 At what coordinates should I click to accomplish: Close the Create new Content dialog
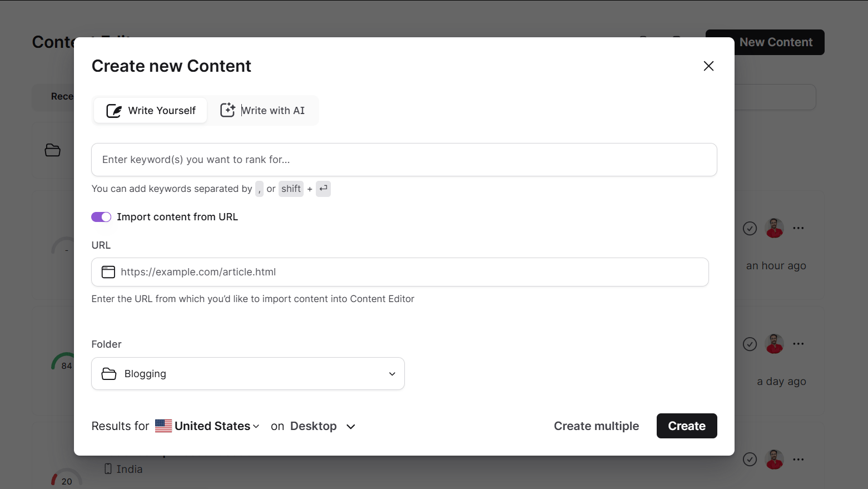(708, 66)
